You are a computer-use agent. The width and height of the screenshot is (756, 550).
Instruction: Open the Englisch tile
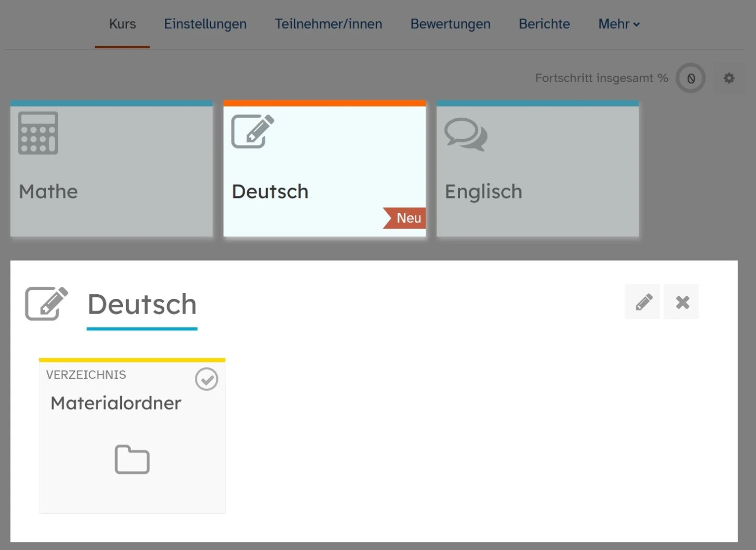click(x=538, y=169)
